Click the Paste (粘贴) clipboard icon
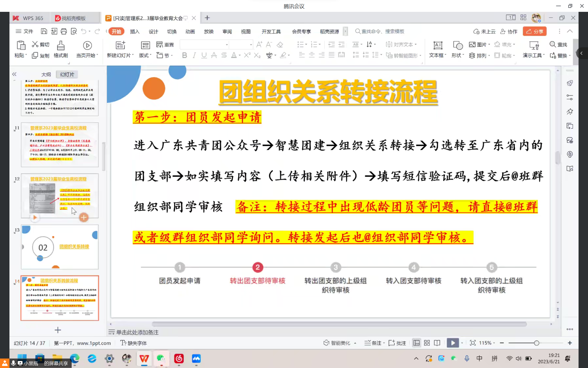This screenshot has height=368, width=588. tap(21, 45)
